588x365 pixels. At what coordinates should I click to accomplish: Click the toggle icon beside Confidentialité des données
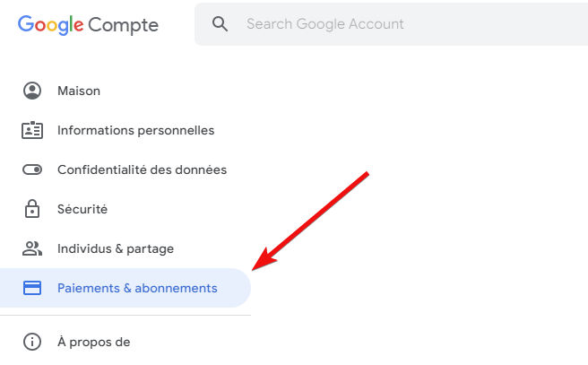click(x=32, y=169)
